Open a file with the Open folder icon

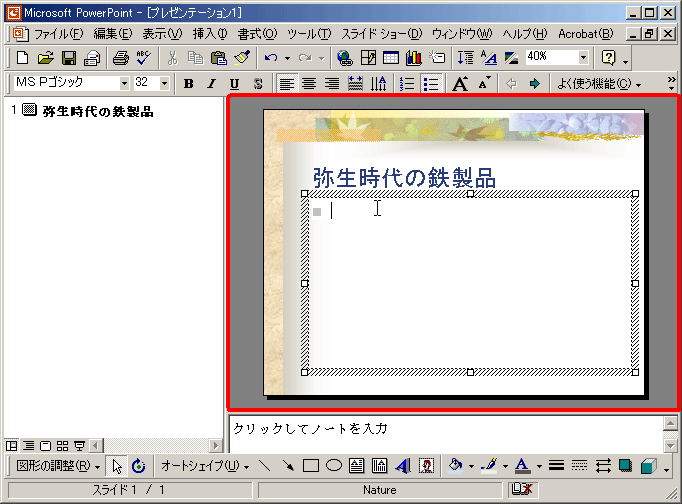point(45,58)
